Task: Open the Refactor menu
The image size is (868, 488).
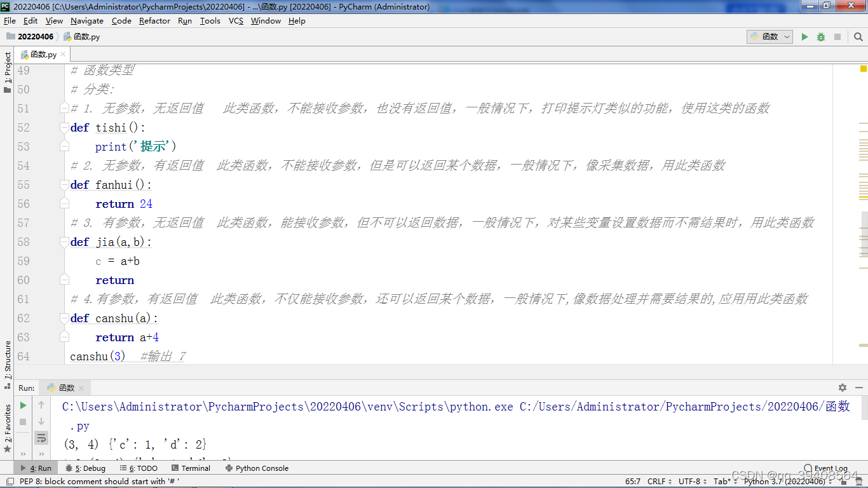Action: [154, 21]
